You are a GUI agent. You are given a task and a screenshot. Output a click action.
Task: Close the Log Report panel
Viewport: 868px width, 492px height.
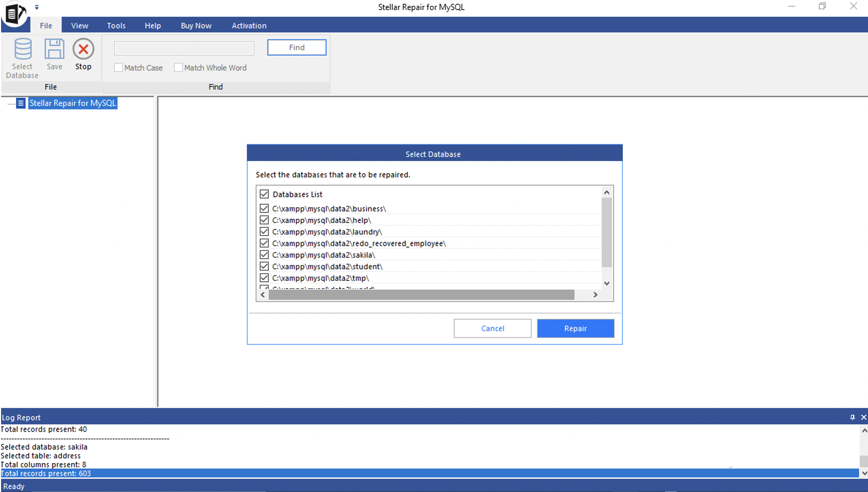click(863, 417)
